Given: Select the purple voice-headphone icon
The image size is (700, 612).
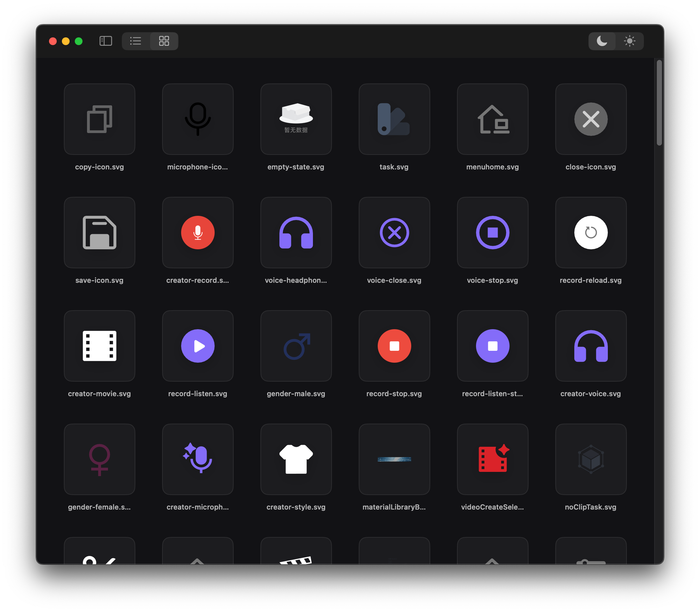Looking at the screenshot, I should click(x=296, y=233).
